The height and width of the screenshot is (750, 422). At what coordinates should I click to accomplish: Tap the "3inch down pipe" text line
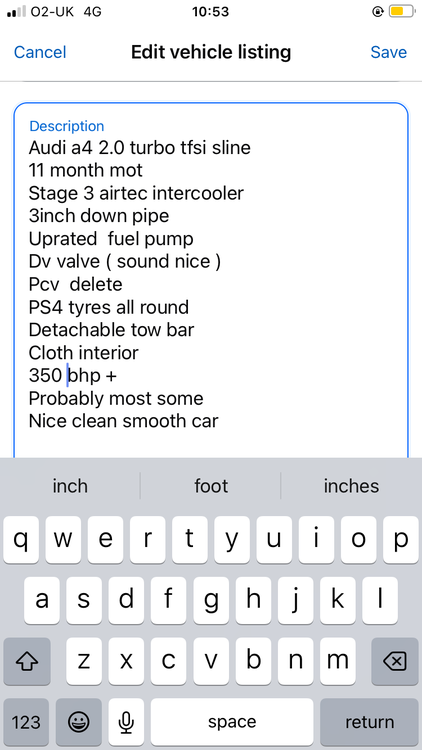[x=99, y=216]
